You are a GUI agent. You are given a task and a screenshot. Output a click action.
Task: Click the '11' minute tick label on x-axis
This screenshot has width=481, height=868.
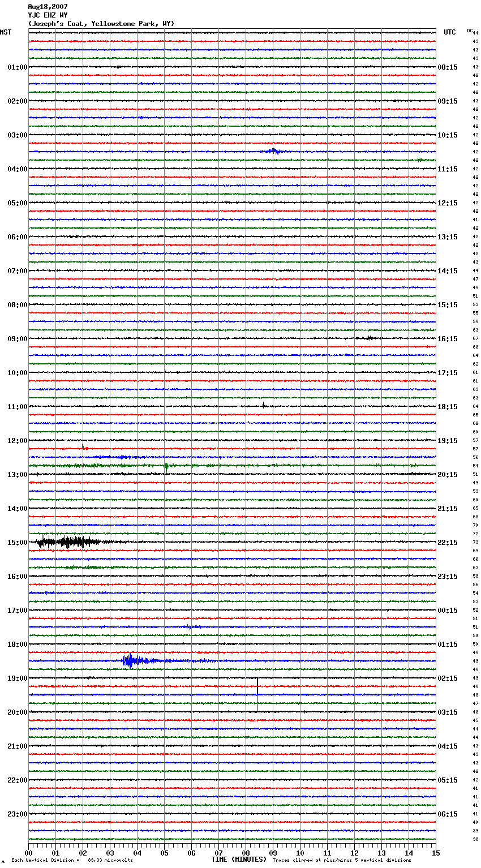[328, 853]
